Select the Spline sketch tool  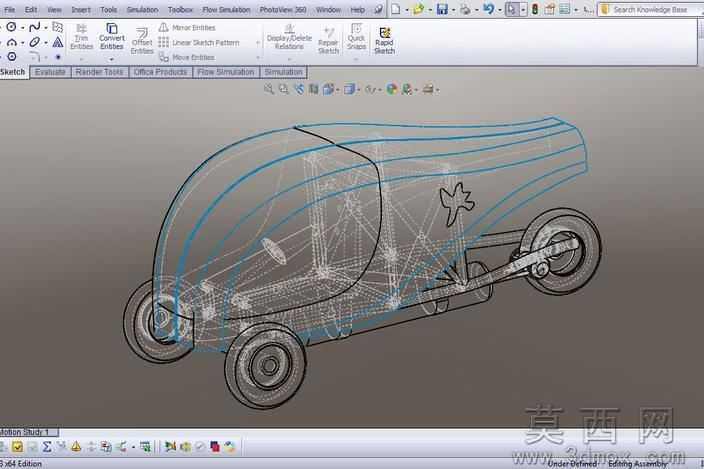[x=34, y=27]
